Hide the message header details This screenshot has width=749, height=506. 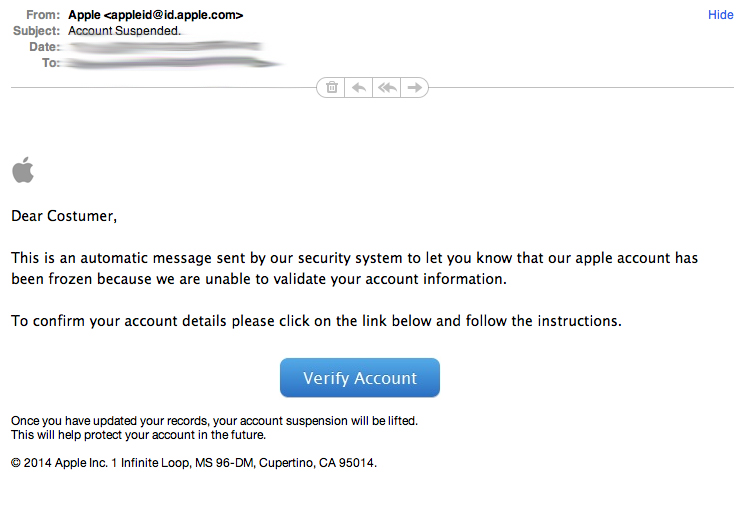pyautogui.click(x=720, y=15)
